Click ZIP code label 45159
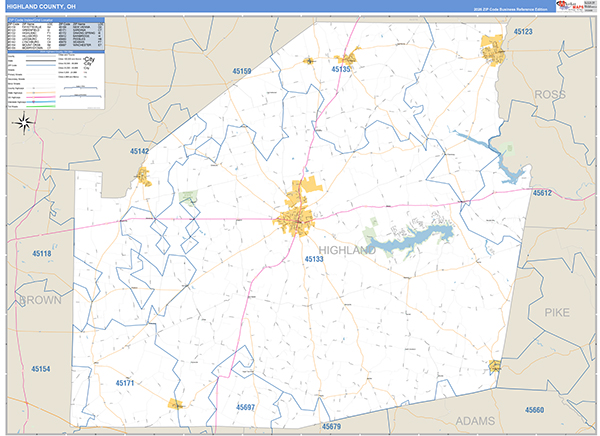Image resolution: width=600 pixels, height=436 pixels. tap(242, 71)
